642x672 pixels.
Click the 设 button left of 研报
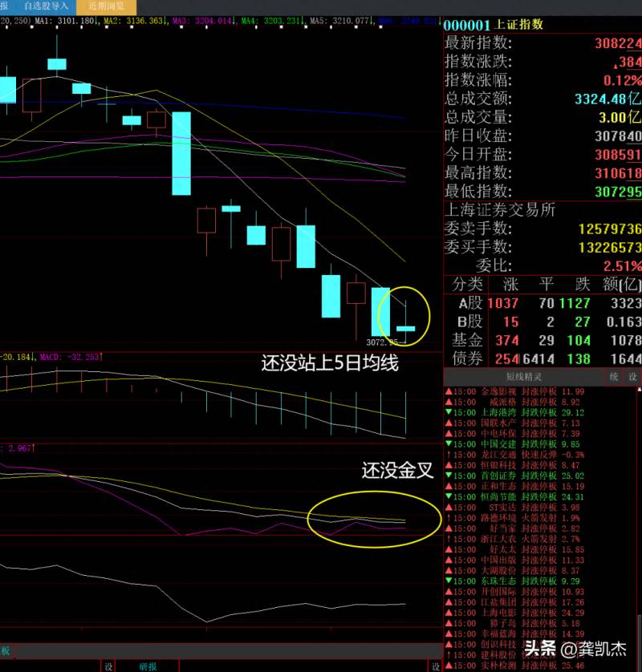pyautogui.click(x=108, y=666)
